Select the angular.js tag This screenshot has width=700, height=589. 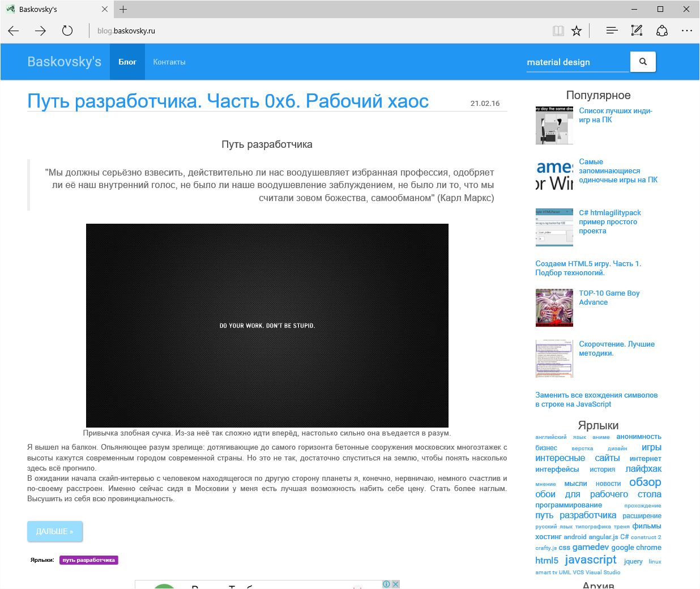coord(604,537)
